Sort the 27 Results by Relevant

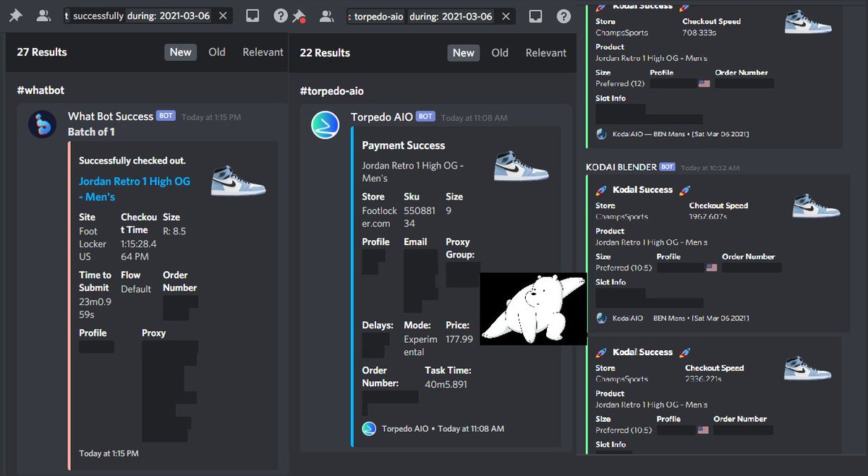[263, 52]
